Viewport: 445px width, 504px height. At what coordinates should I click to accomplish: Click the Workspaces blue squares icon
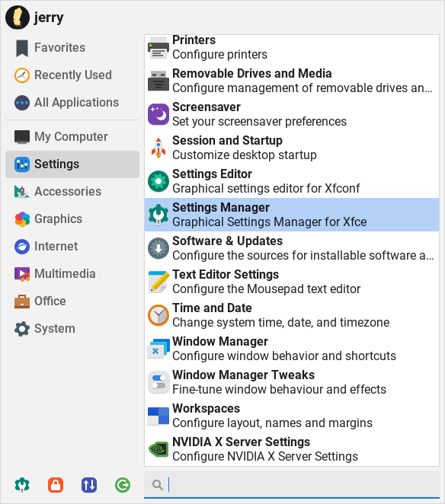tap(158, 416)
